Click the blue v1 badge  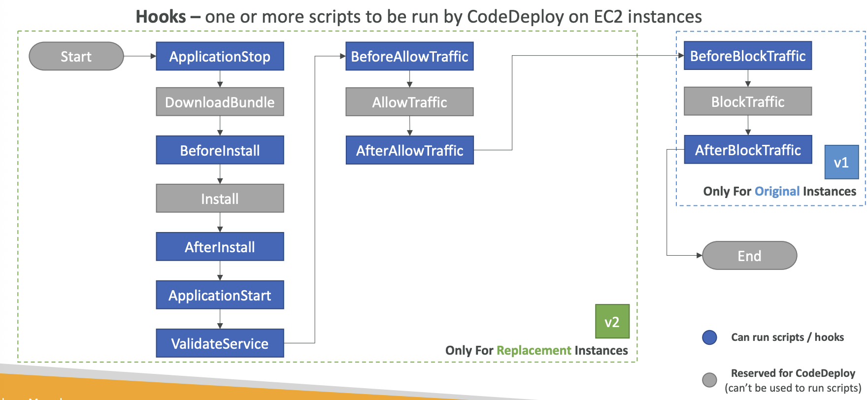coord(841,162)
